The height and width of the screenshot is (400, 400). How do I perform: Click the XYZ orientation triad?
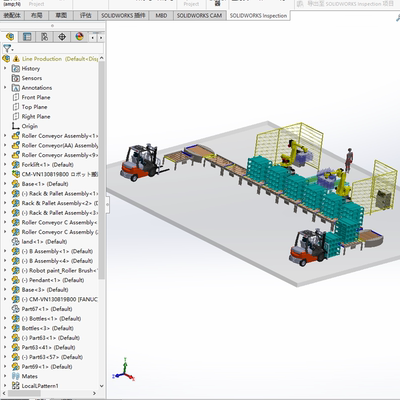(124, 370)
